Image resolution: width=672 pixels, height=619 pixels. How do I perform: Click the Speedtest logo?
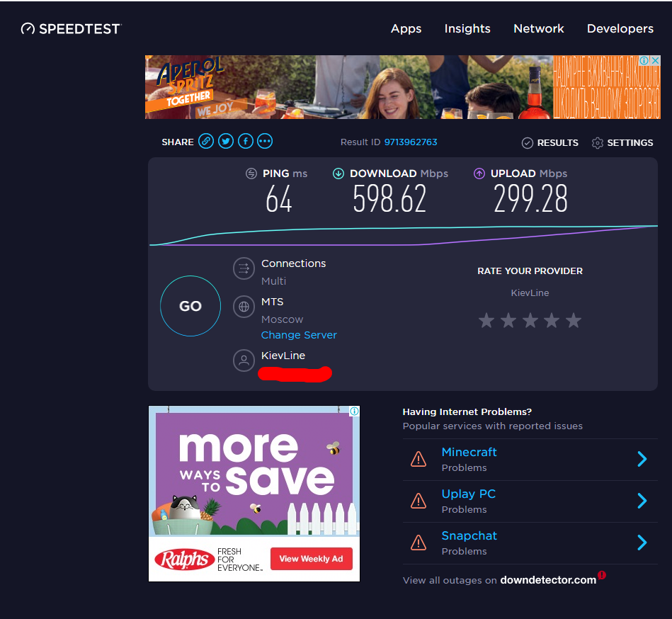71,29
